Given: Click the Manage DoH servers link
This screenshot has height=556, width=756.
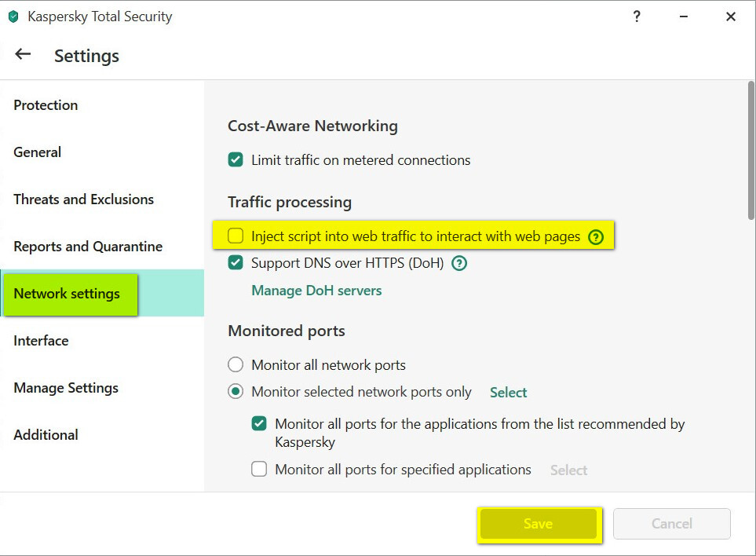Looking at the screenshot, I should pyautogui.click(x=316, y=291).
